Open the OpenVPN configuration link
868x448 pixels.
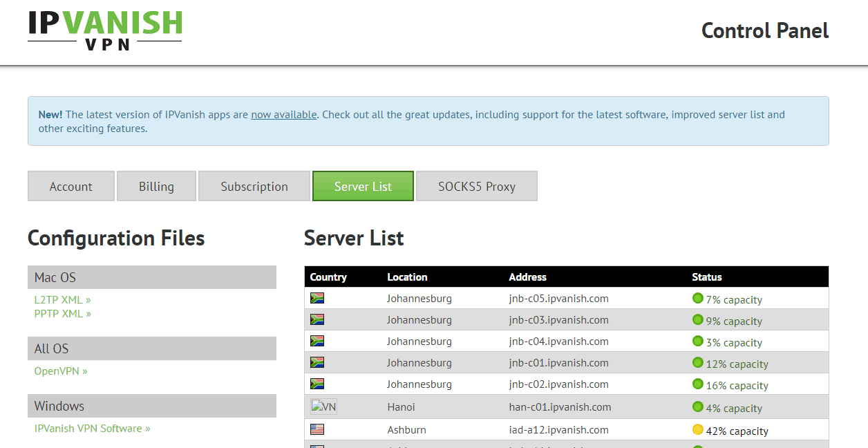pyautogui.click(x=61, y=371)
